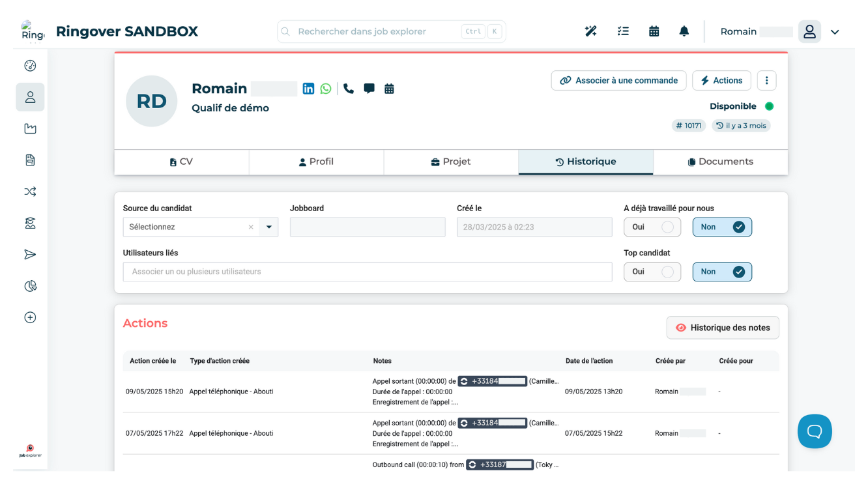This screenshot has width=868, height=486.
Task: Open notifications via the bell icon
Action: [x=684, y=31]
